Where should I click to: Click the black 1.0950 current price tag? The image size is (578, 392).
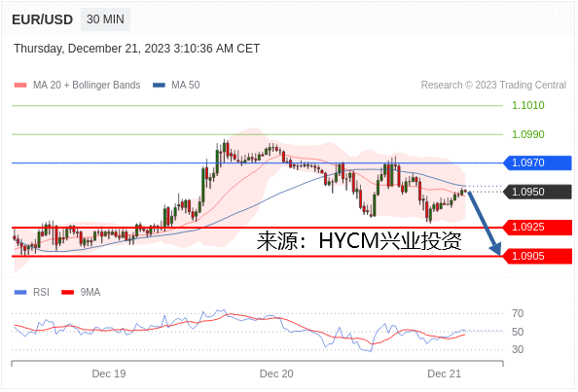pyautogui.click(x=537, y=192)
